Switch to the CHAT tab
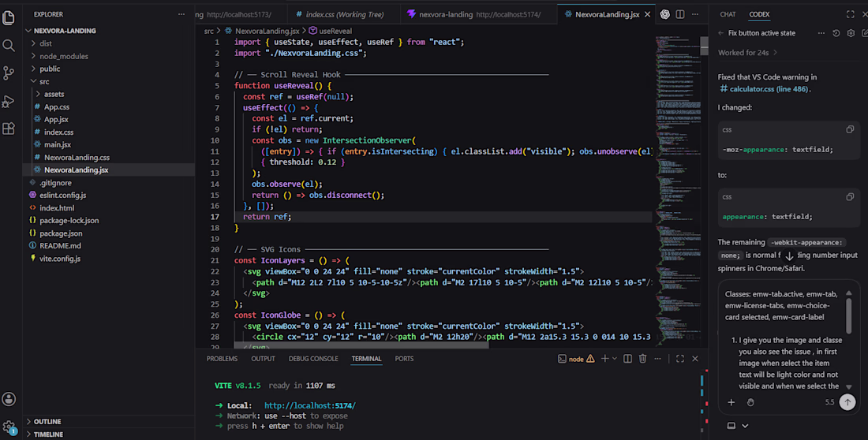Viewport: 868px width, 440px height. click(x=728, y=14)
